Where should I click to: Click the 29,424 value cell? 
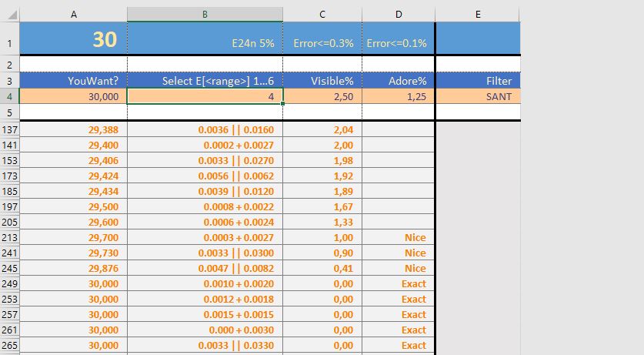[74, 176]
